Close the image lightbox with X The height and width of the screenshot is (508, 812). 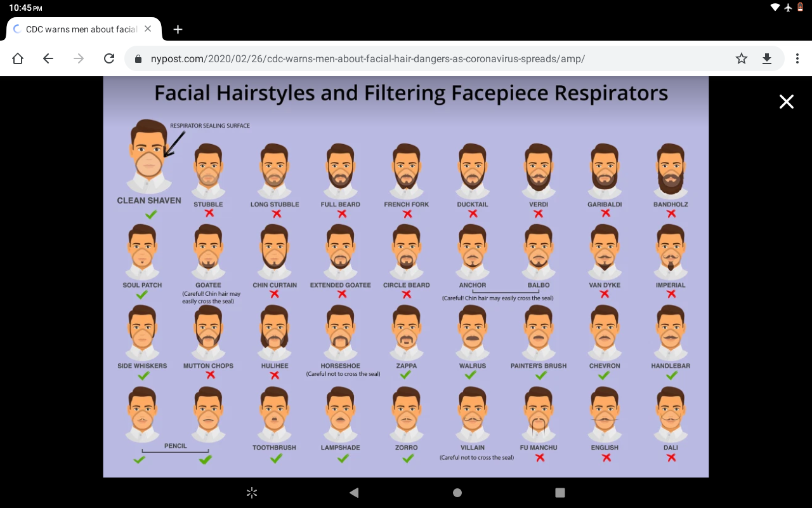pos(787,102)
